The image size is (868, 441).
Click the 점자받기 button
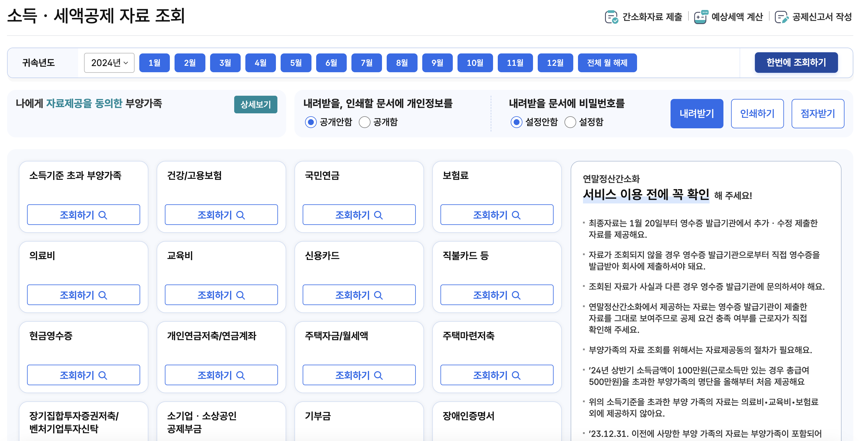point(818,114)
